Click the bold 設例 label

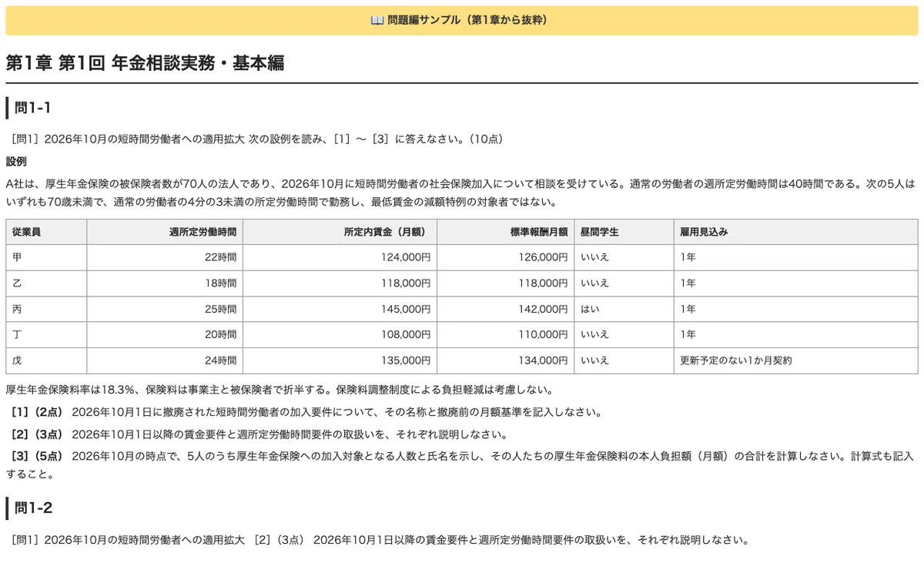[16, 162]
